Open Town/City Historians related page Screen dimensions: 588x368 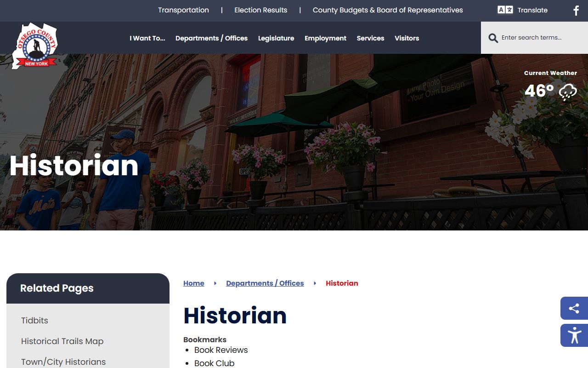pyautogui.click(x=63, y=362)
